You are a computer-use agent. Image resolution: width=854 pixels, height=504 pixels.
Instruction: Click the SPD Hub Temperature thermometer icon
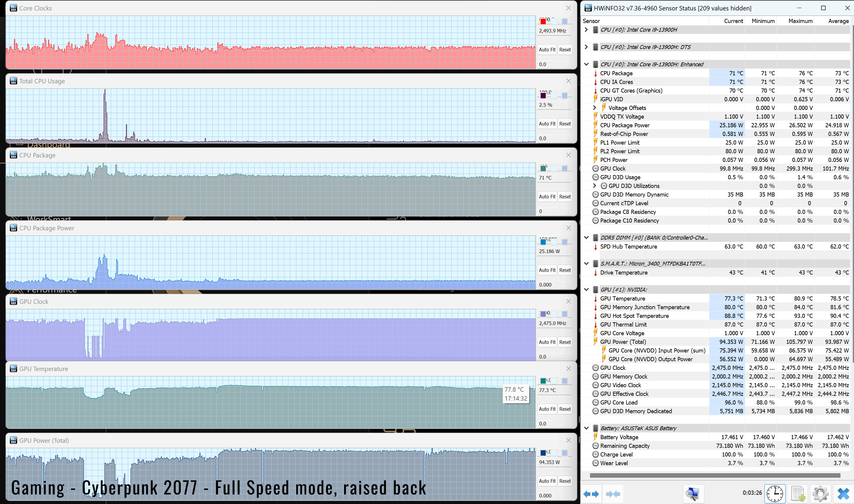[595, 246]
